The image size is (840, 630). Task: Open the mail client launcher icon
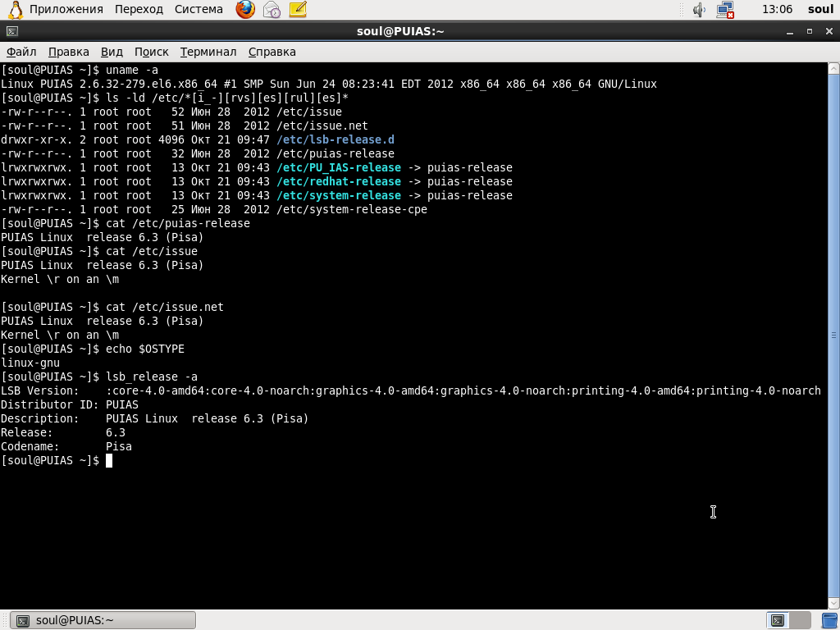(272, 9)
